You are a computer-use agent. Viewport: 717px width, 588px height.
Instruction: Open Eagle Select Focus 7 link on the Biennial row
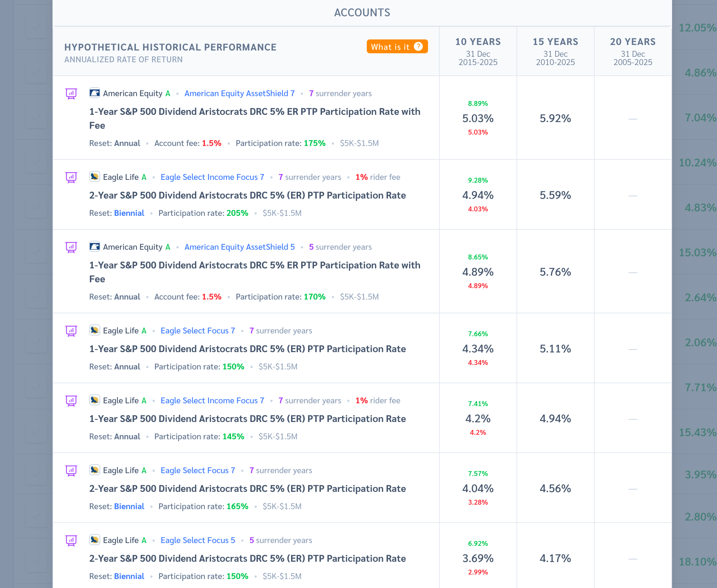pyautogui.click(x=198, y=470)
